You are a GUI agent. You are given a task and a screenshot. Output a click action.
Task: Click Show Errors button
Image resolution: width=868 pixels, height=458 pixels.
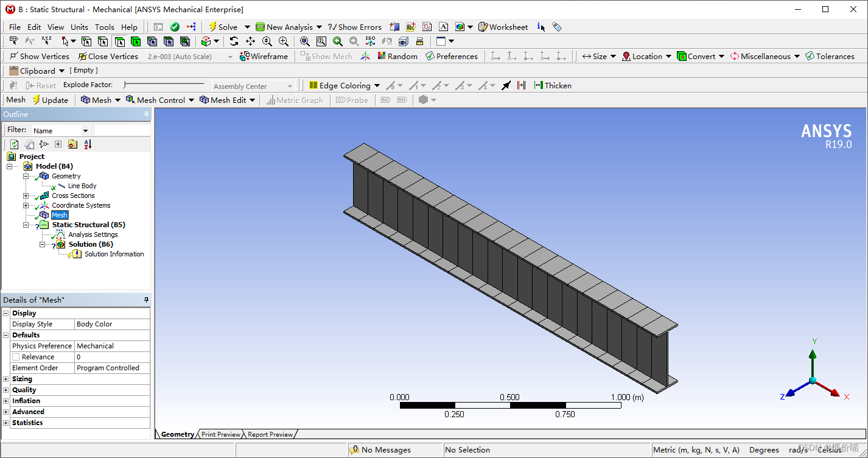pos(354,27)
